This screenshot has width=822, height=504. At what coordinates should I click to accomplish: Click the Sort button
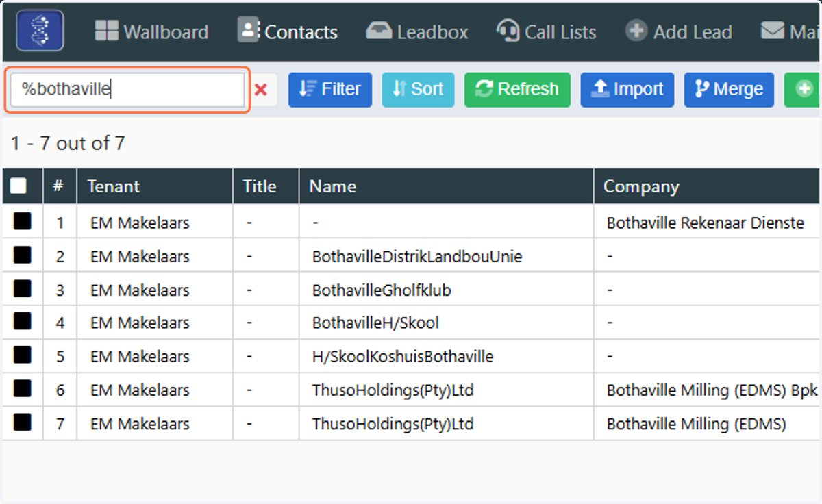tap(418, 90)
